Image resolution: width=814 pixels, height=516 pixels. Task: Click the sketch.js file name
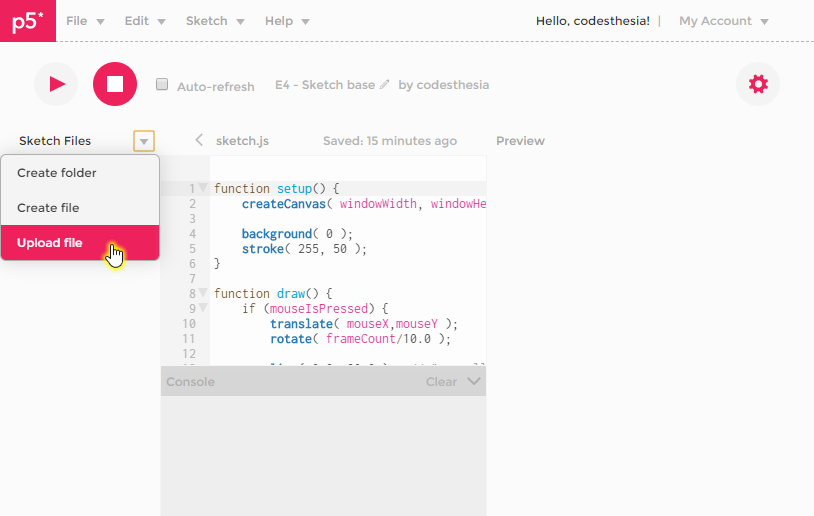click(242, 141)
